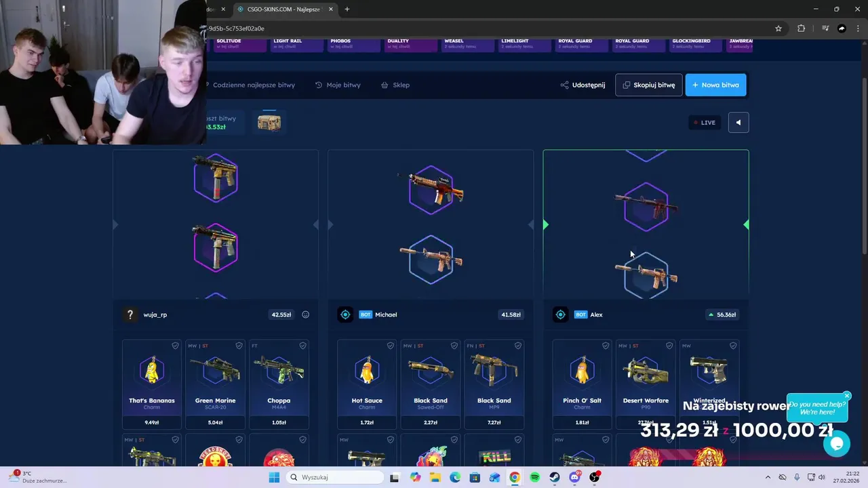The image size is (868, 488).
Task: Open the Moje bitwy tab
Action: coord(343,85)
